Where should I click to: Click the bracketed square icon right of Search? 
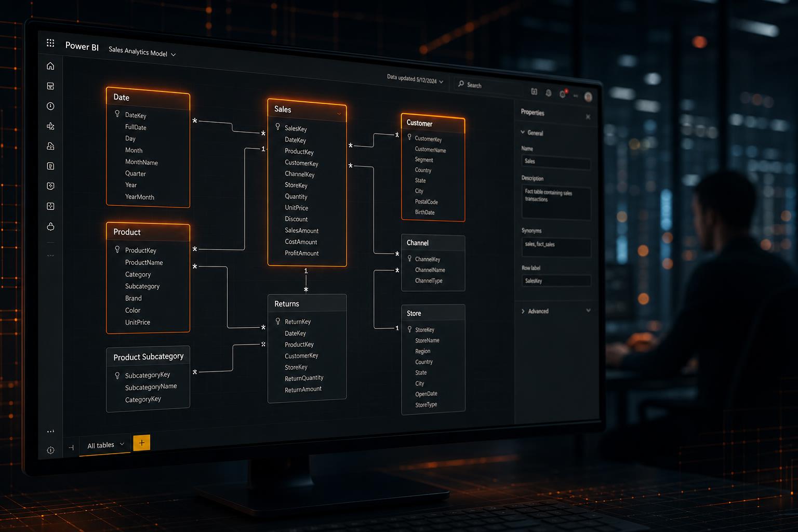(x=534, y=91)
